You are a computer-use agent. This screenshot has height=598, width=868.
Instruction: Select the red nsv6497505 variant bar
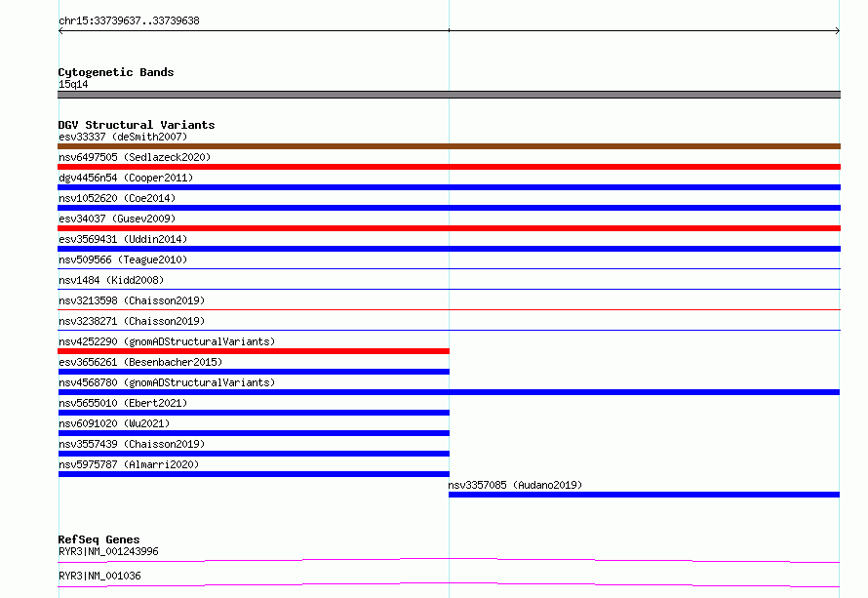click(x=449, y=167)
